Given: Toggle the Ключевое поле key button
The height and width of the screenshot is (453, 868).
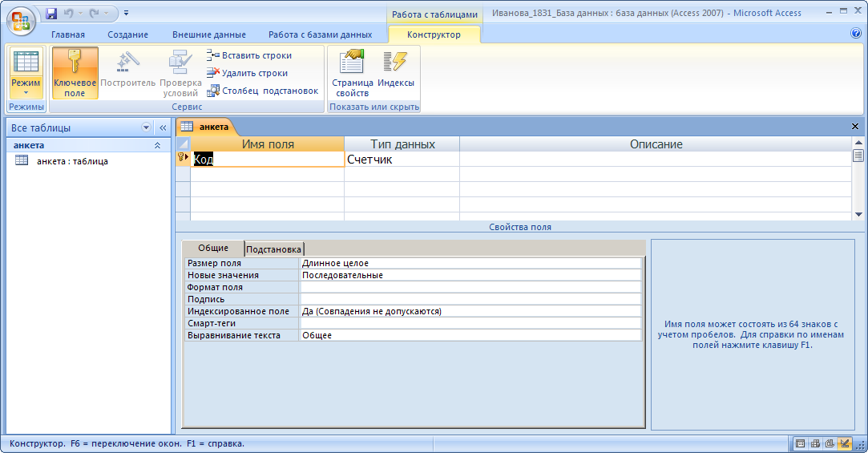Looking at the screenshot, I should click(x=75, y=73).
